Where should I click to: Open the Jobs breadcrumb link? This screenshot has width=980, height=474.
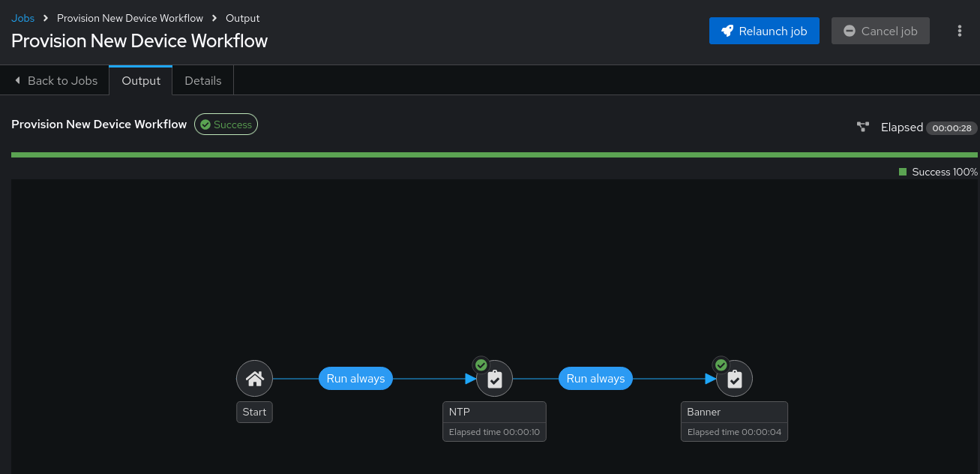click(23, 18)
